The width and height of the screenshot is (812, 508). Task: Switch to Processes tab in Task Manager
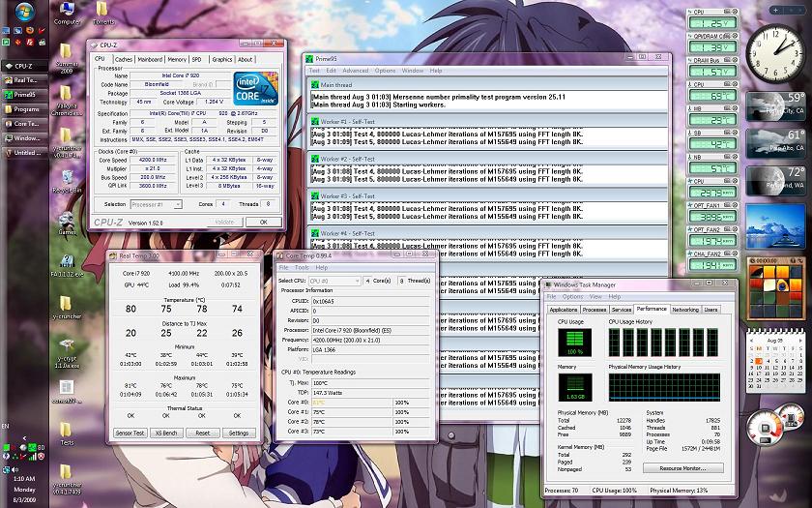[x=594, y=310]
